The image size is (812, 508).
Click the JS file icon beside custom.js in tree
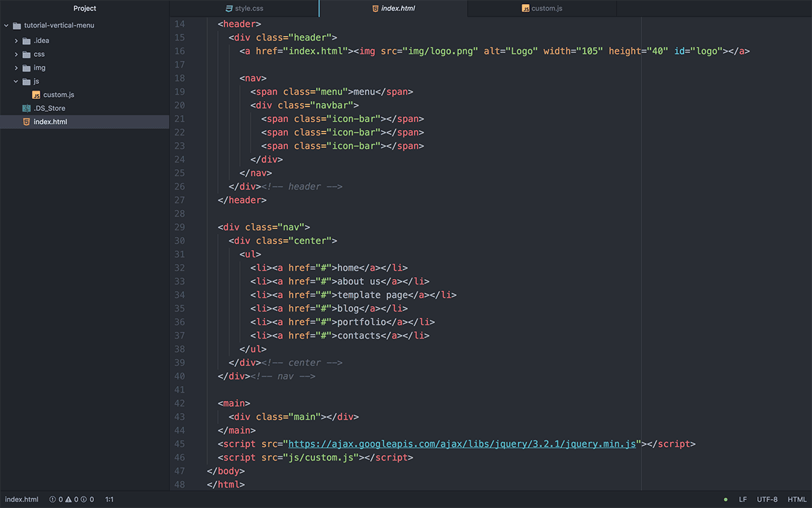[37, 95]
